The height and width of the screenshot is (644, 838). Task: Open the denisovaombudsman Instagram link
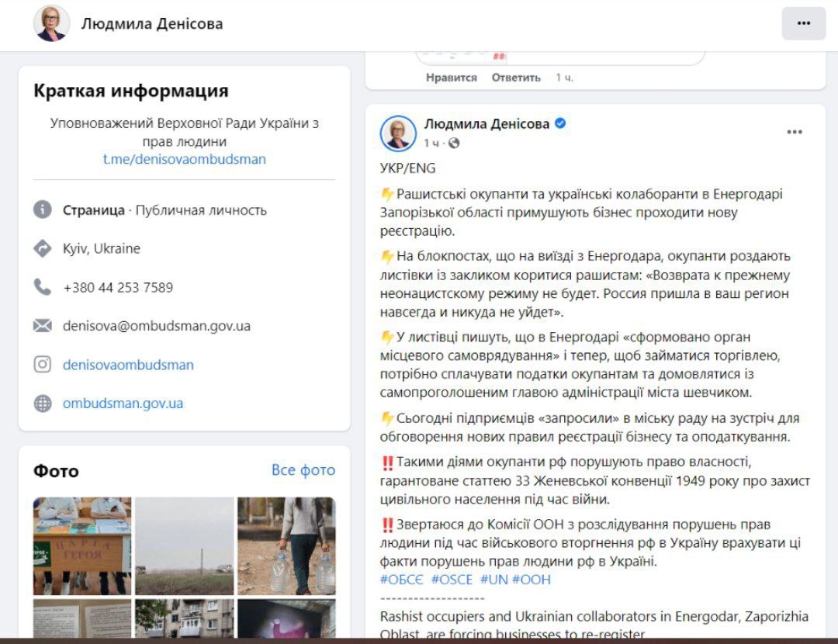click(128, 365)
